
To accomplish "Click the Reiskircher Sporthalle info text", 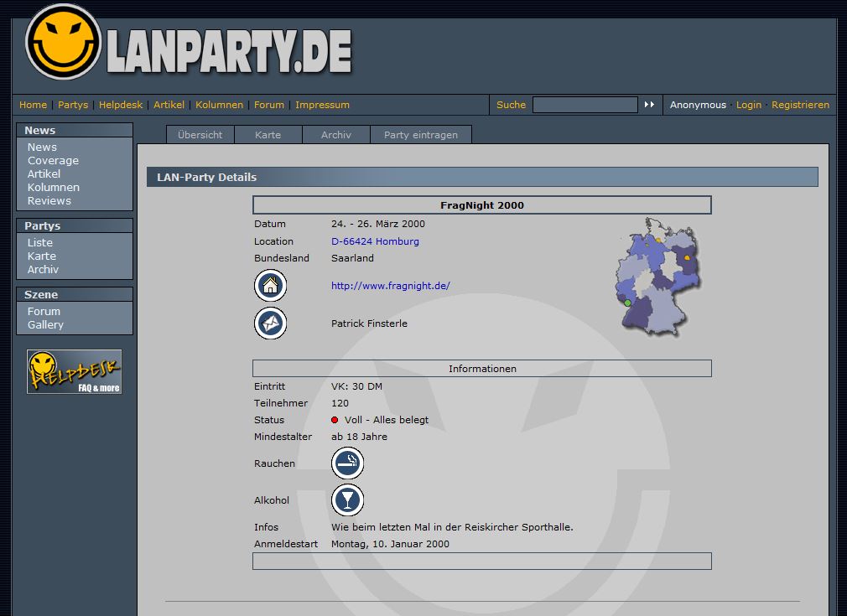I will coord(452,527).
